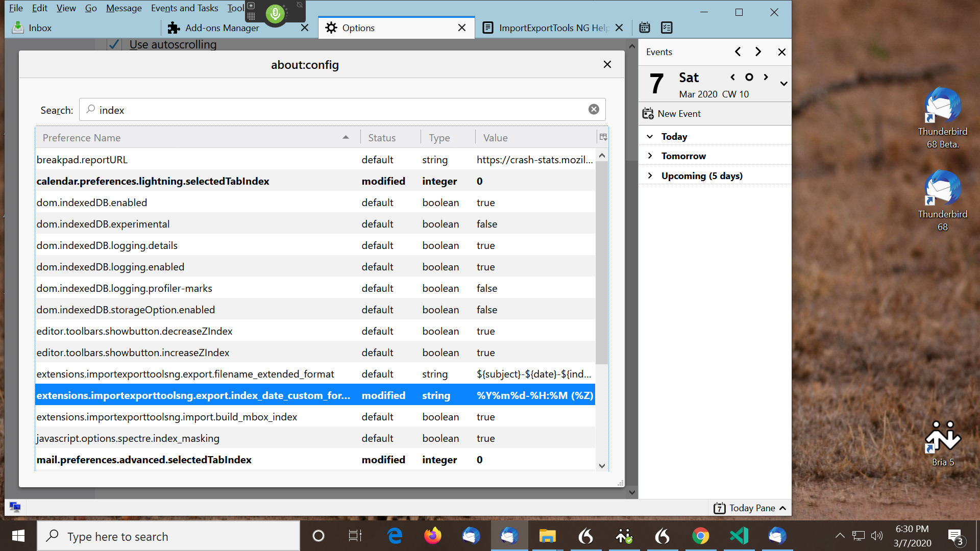Toggle the Use autoscrolling checkbox
This screenshot has height=551, width=980.
pos(113,44)
